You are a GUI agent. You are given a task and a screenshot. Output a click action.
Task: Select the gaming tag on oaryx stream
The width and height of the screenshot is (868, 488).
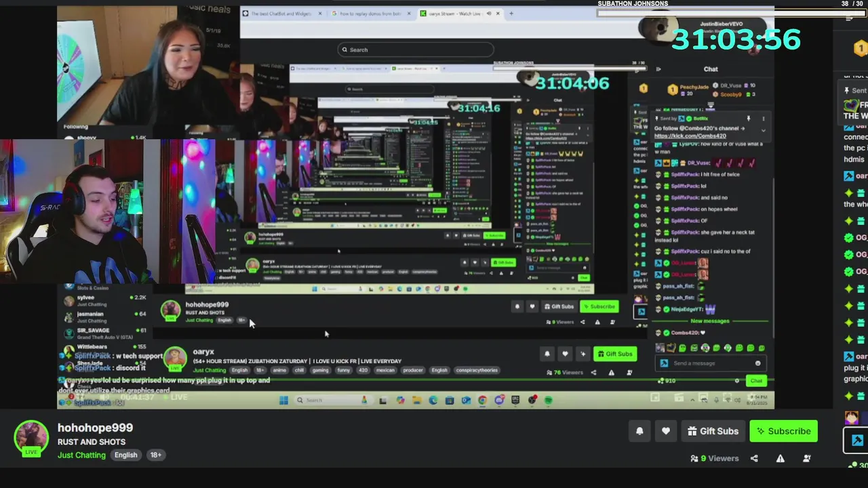pyautogui.click(x=320, y=370)
